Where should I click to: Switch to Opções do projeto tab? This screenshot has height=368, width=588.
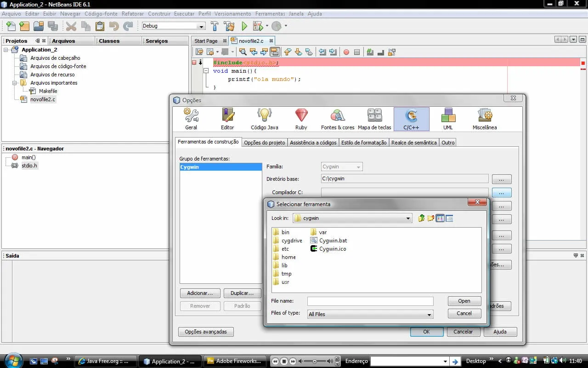click(265, 143)
